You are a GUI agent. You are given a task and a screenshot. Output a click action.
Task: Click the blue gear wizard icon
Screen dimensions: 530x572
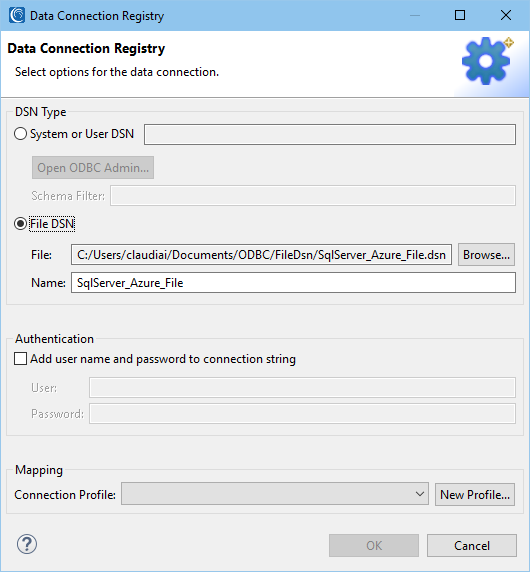[x=487, y=61]
